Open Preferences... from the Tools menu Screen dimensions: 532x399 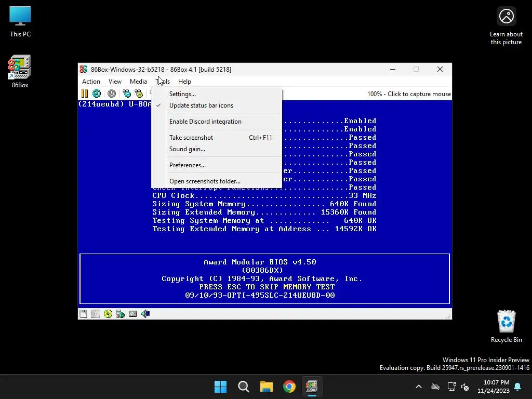pos(217,165)
